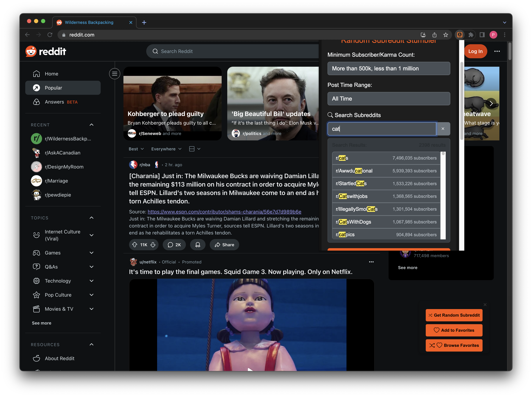Open options menu on Netflix promoted post
Screen dimensions: 532x397
click(371, 262)
